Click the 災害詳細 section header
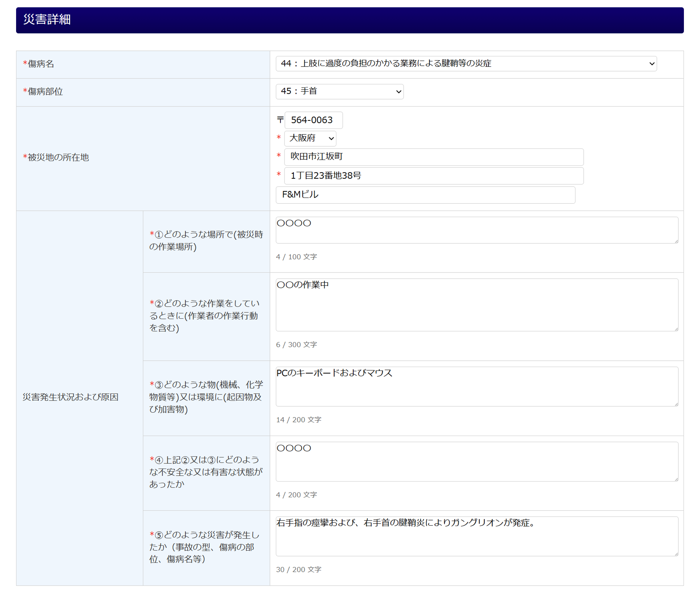 click(x=47, y=20)
